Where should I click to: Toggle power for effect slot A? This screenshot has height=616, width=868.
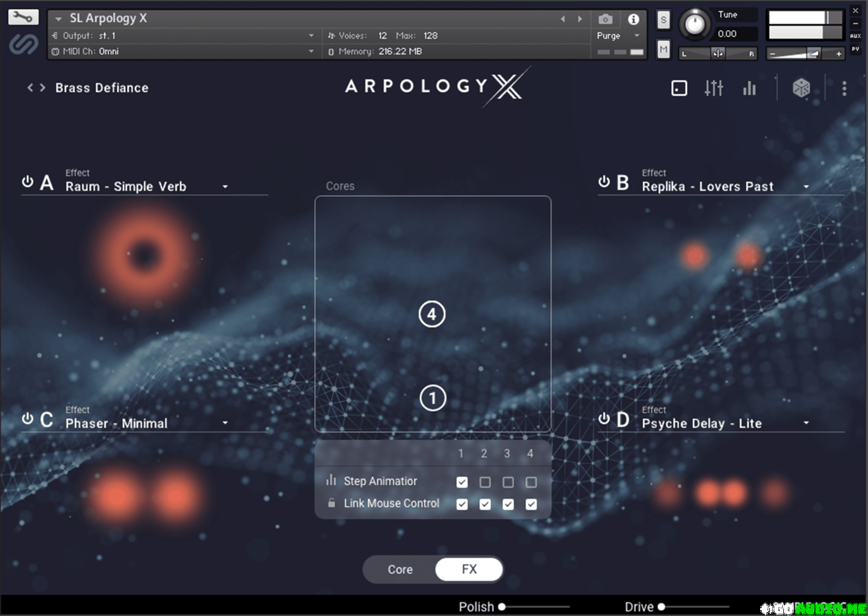pos(27,182)
